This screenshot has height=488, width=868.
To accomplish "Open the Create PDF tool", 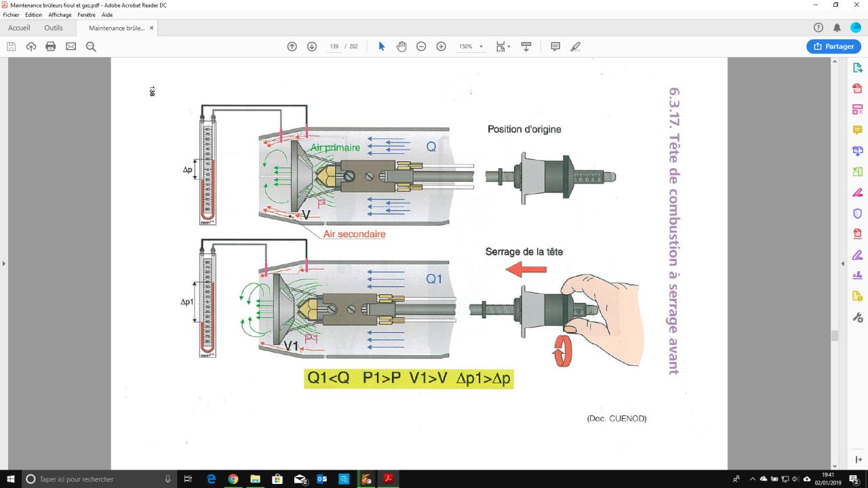I will pos(857,89).
